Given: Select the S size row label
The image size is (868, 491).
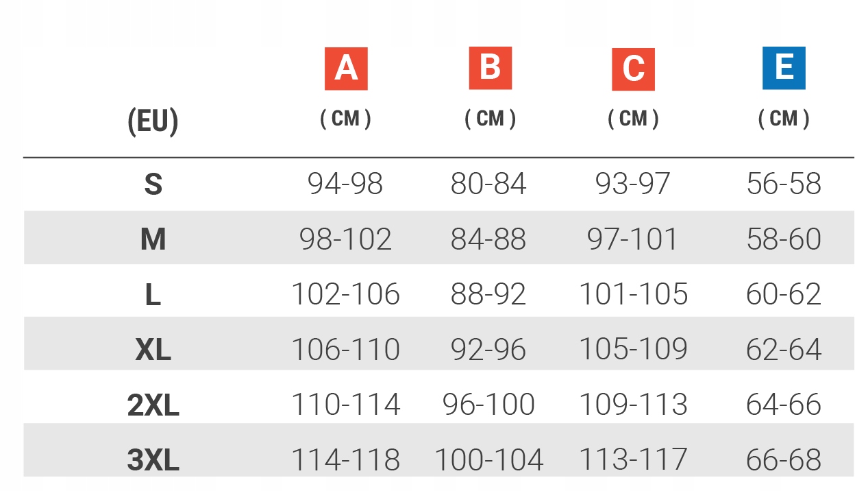Looking at the screenshot, I should click(153, 184).
